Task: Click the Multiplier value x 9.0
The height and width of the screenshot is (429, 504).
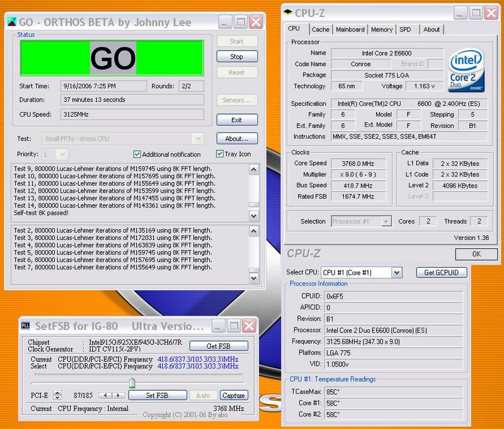Action: pyautogui.click(x=358, y=174)
